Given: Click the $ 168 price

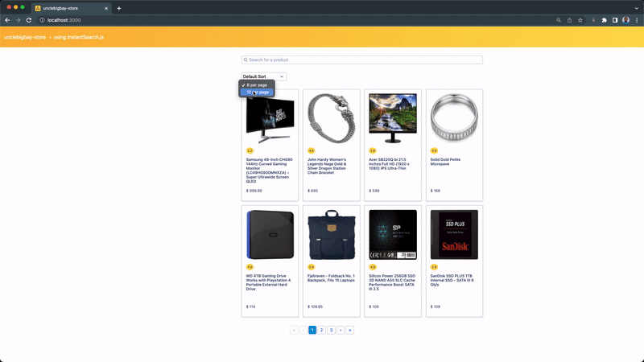Looking at the screenshot, I should coord(435,191).
